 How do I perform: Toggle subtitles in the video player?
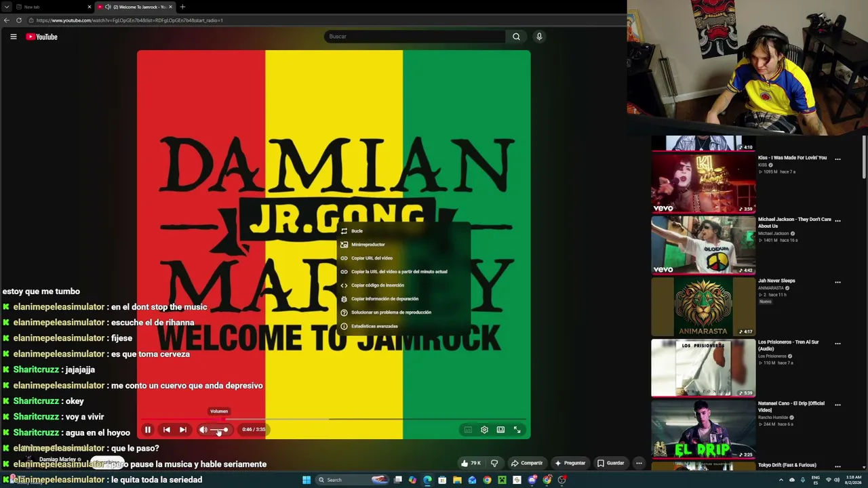coord(468,430)
